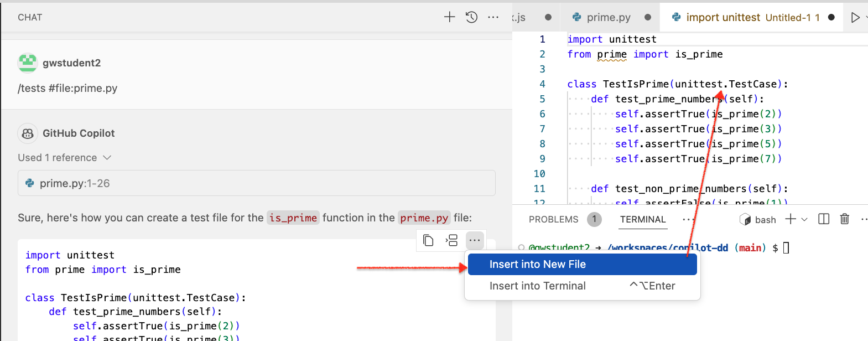This screenshot has width=868, height=341.
Task: Run Python file with play button
Action: [x=855, y=17]
